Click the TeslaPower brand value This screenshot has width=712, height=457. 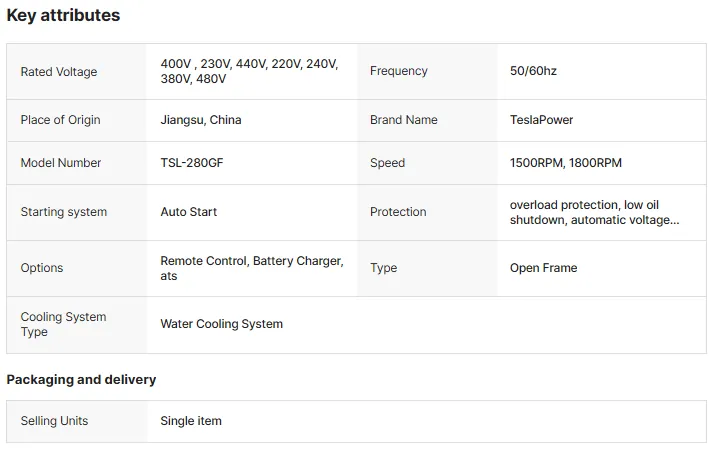[x=541, y=120]
